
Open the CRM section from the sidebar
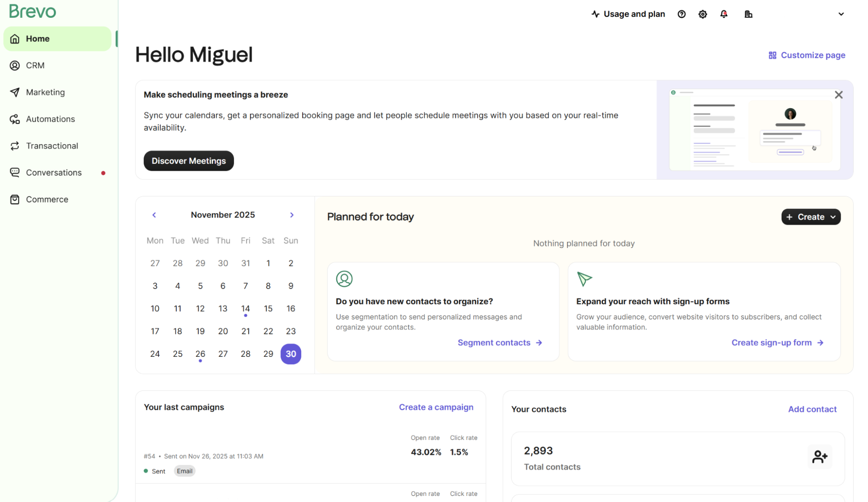pos(35,65)
